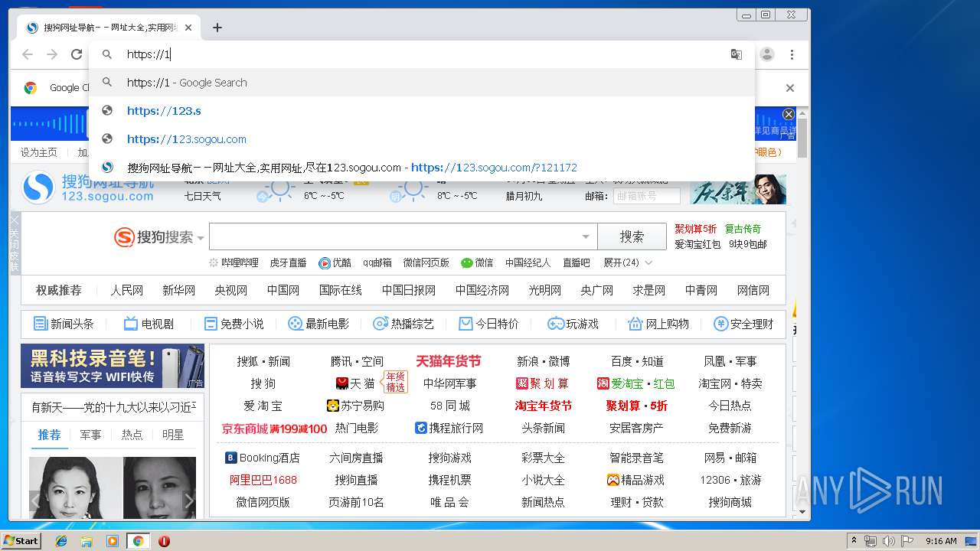The width and height of the screenshot is (980, 551).
Task: Show hidden system tray icons
Action: click(x=854, y=541)
